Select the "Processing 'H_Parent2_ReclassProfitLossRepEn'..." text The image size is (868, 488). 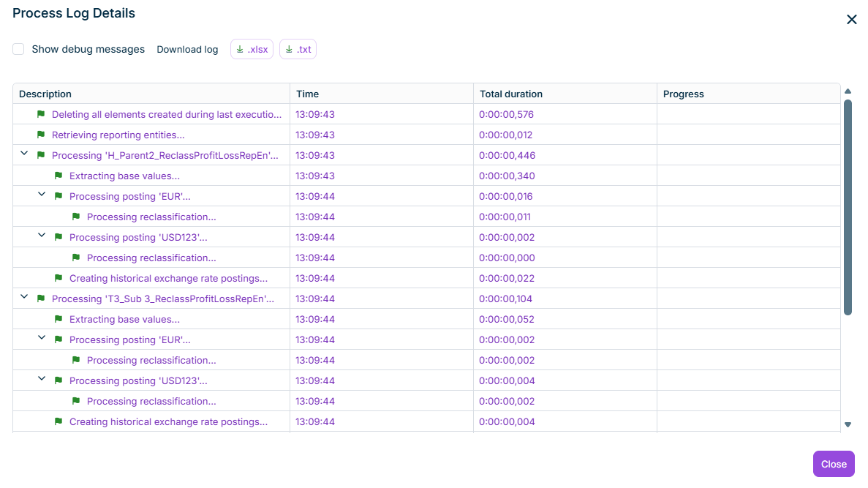(x=165, y=156)
